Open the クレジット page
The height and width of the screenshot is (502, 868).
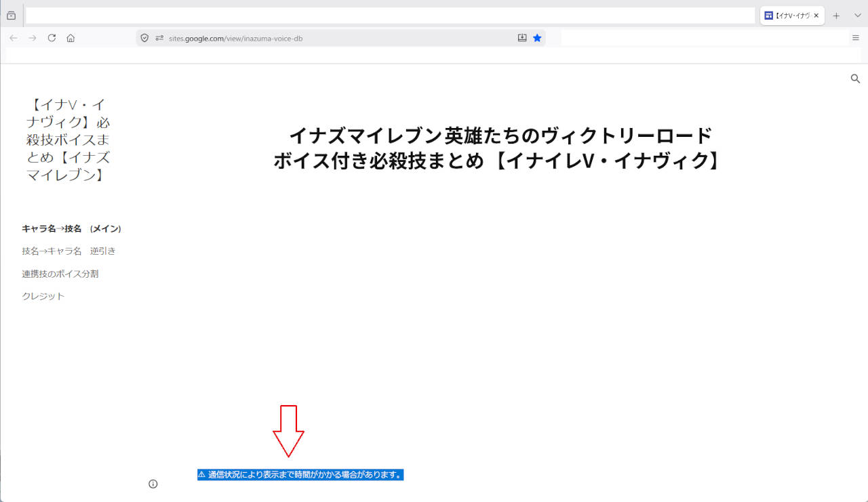43,297
